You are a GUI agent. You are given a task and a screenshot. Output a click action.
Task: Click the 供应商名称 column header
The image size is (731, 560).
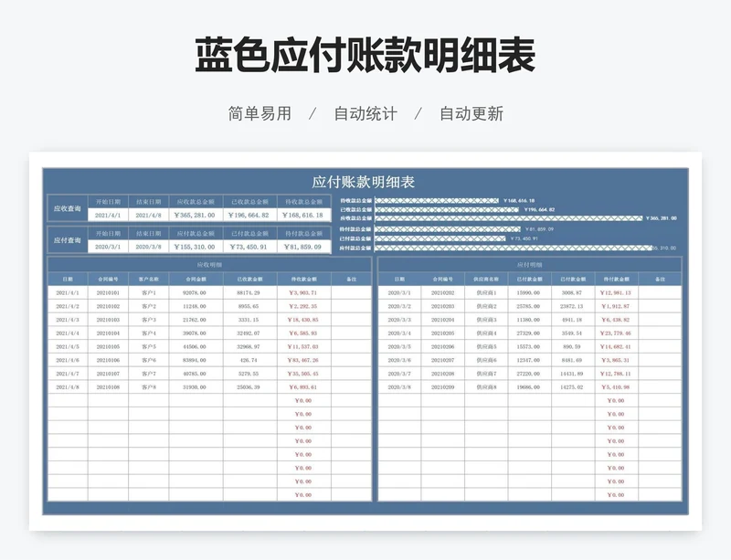click(486, 279)
